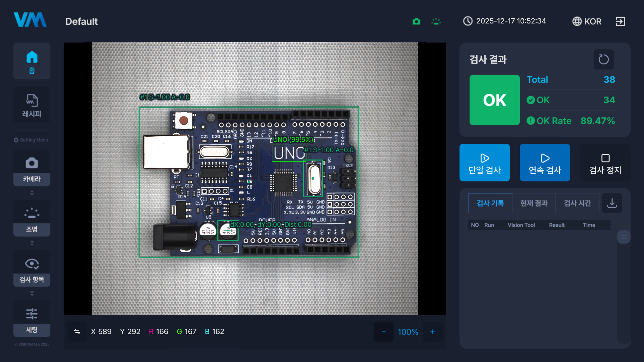Switch to the 현재 결과 tab
The image size is (644, 362).
coord(534,203)
